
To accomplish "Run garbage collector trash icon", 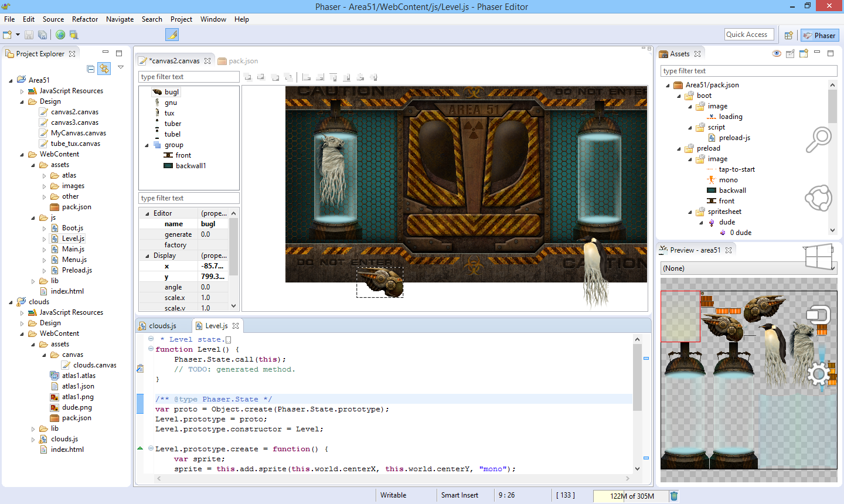I will tap(674, 496).
